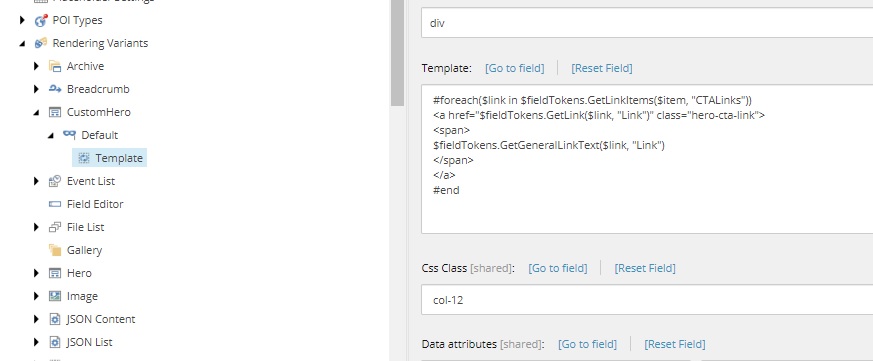The width and height of the screenshot is (873, 361).
Task: Click the POI Types globe icon
Action: [41, 21]
